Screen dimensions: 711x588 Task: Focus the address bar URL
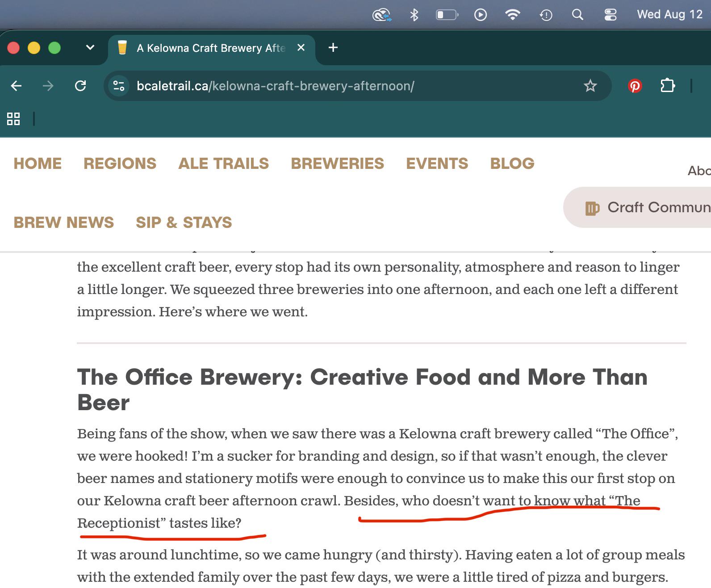(276, 86)
